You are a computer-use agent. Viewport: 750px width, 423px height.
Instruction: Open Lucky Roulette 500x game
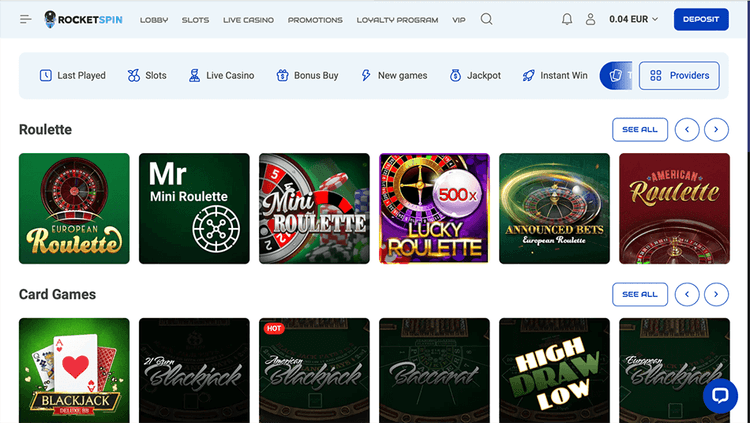click(x=434, y=209)
